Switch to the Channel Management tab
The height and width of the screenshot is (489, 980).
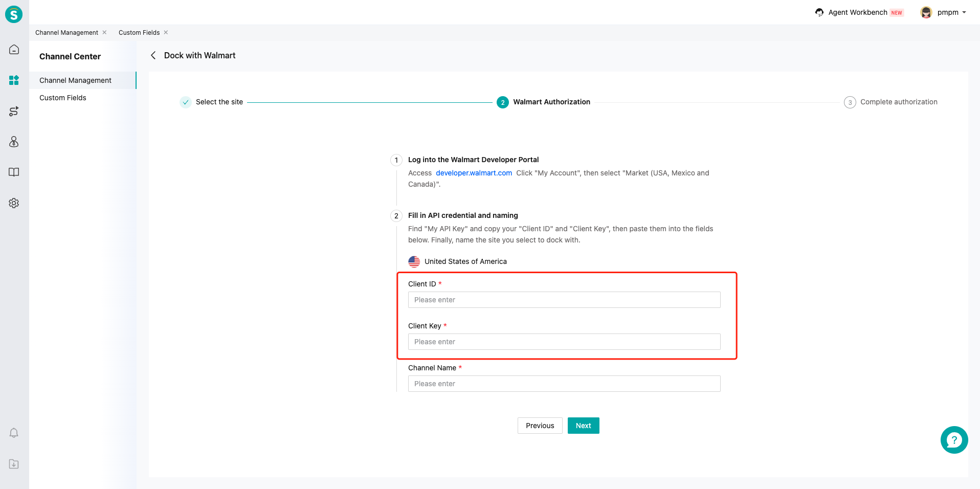click(x=66, y=33)
